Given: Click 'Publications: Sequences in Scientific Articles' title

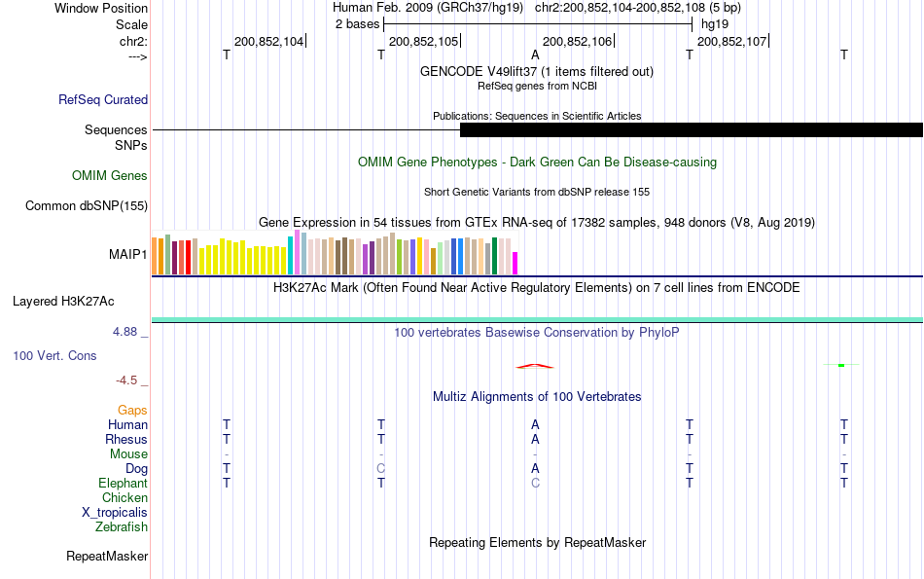Looking at the screenshot, I should coord(537,116).
